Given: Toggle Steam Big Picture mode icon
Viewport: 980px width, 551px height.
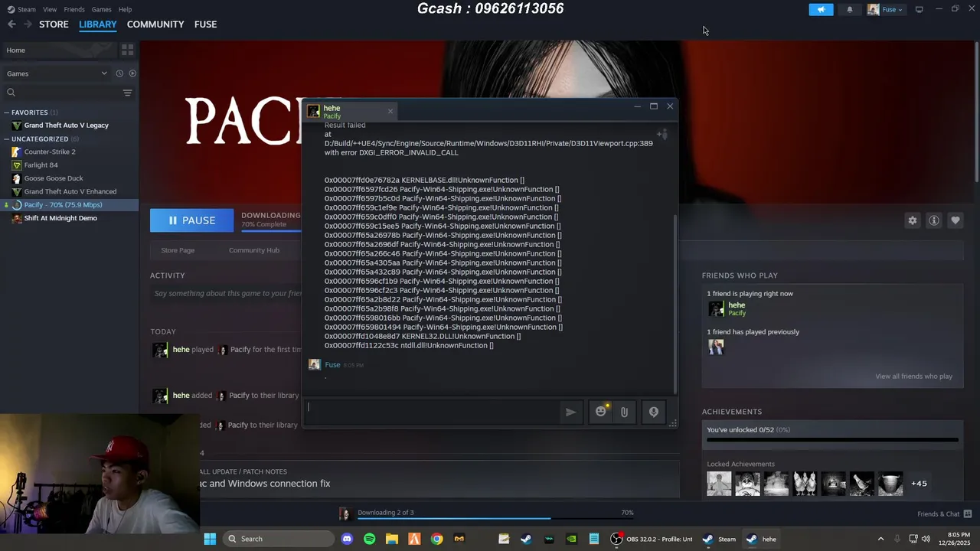Looking at the screenshot, I should [919, 9].
